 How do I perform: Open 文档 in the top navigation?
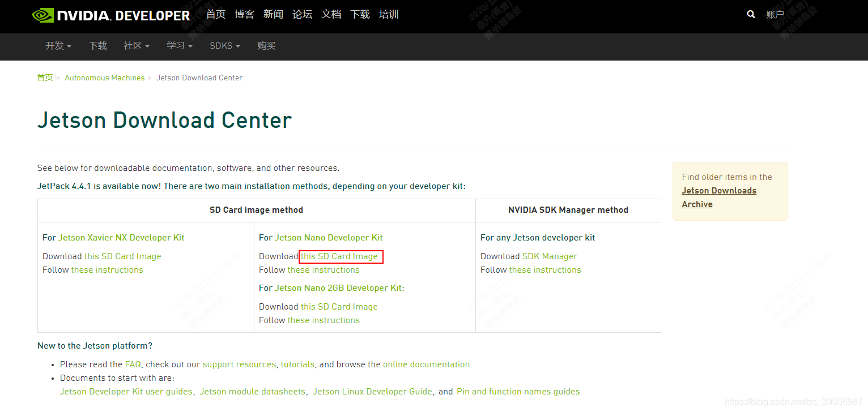(x=331, y=14)
